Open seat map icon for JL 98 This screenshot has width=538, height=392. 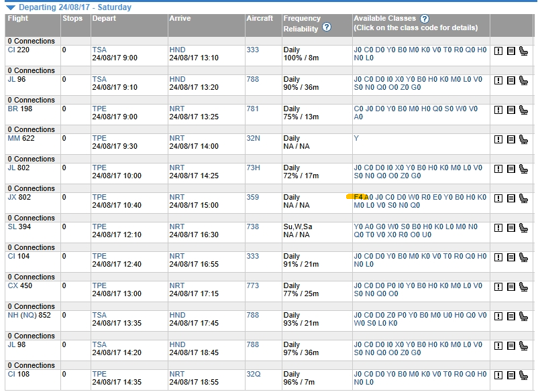tap(524, 345)
